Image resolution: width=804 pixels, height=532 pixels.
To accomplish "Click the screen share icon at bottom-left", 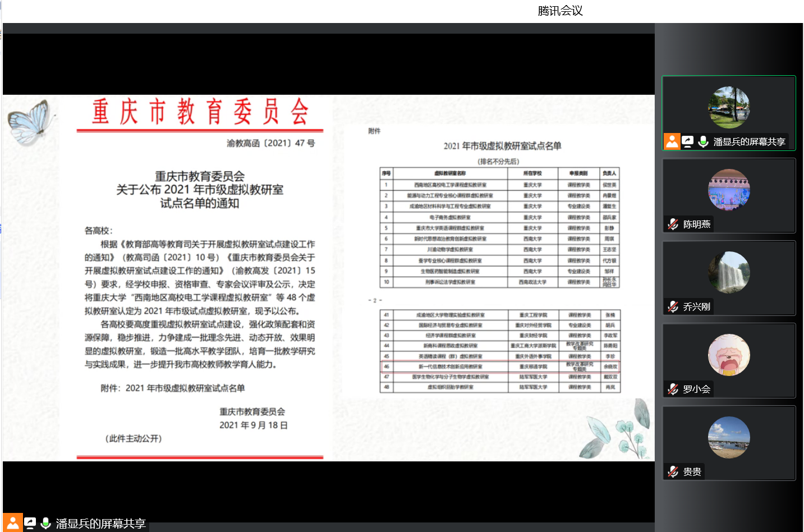I will point(30,523).
